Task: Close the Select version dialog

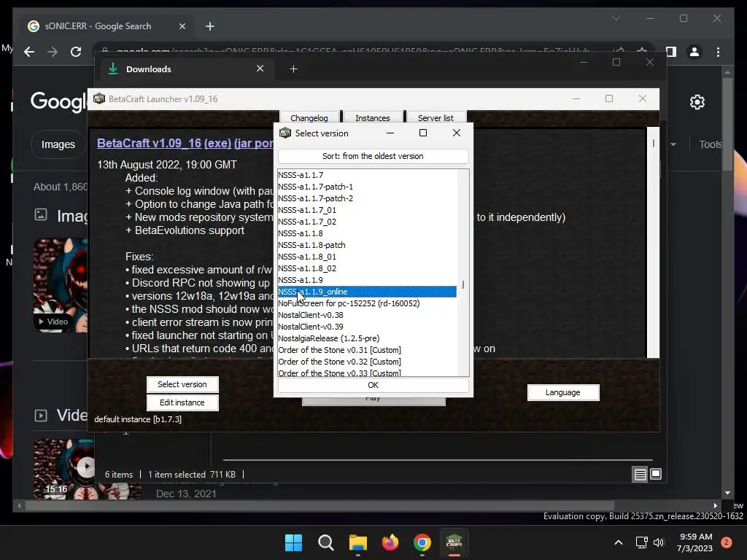Action: pos(457,133)
